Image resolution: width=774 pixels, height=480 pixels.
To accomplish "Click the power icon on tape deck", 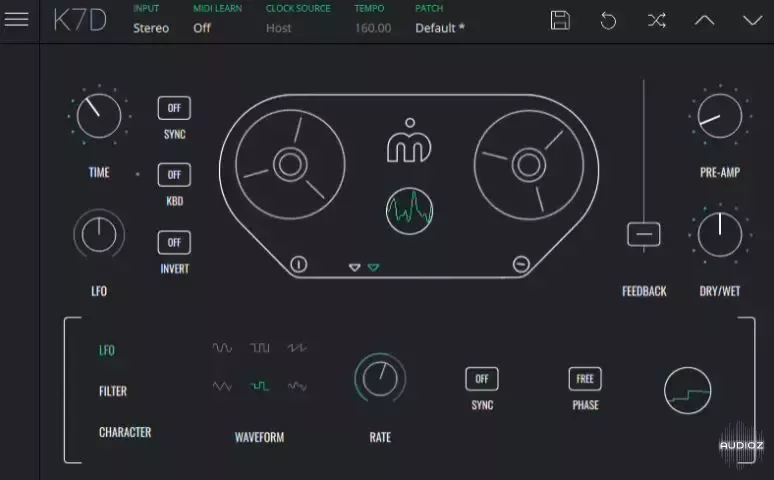I will pyautogui.click(x=299, y=264).
